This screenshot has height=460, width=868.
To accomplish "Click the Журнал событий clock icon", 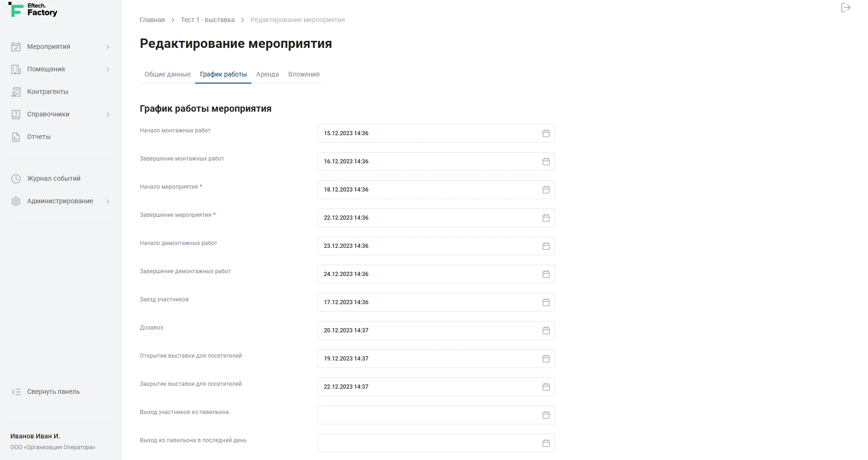I will pyautogui.click(x=16, y=178).
